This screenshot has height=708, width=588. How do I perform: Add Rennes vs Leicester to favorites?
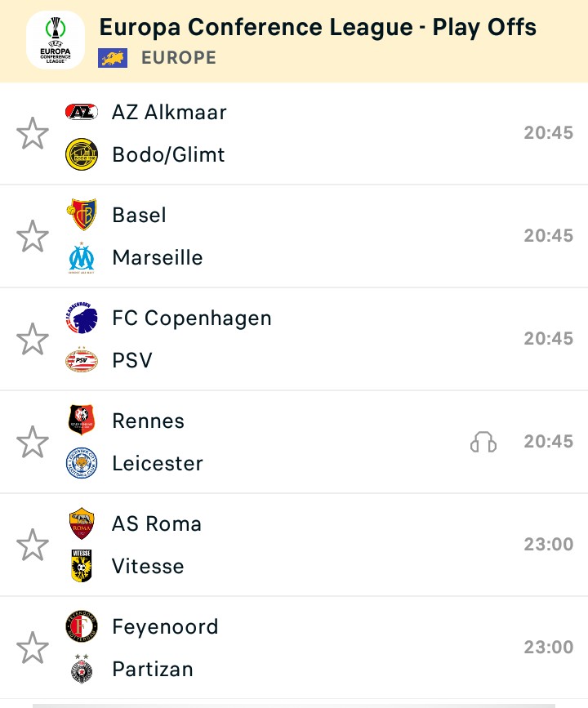pos(33,442)
